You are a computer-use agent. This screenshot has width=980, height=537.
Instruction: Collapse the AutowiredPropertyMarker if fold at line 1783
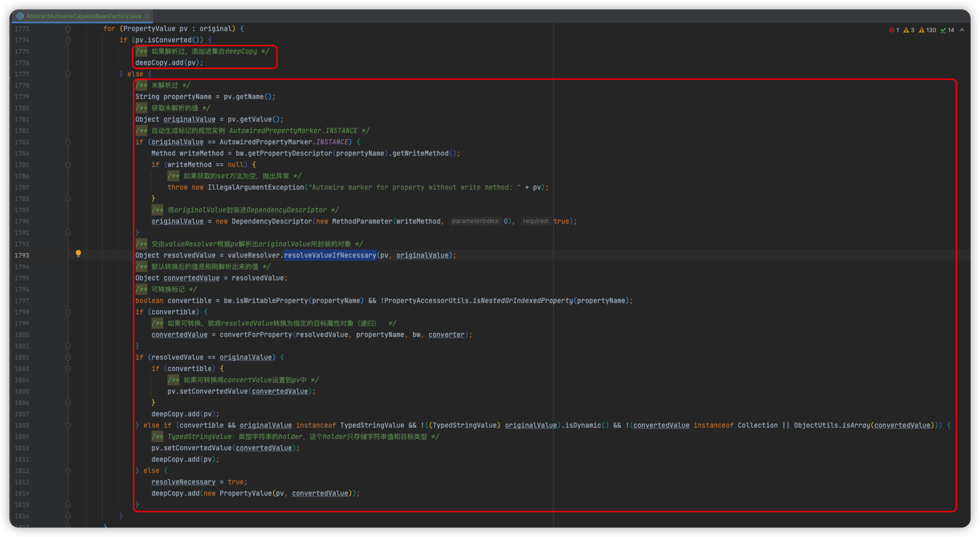(x=68, y=142)
